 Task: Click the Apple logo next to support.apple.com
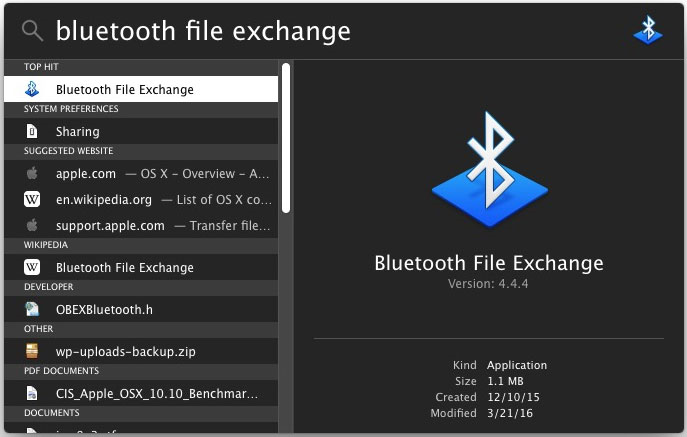pyautogui.click(x=32, y=225)
